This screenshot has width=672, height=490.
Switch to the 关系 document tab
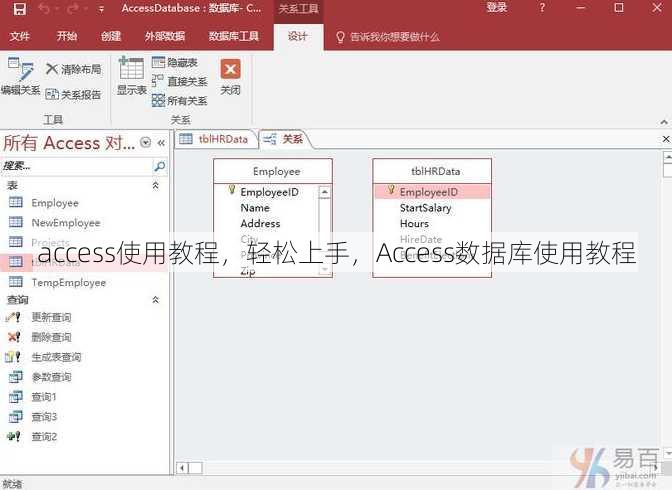pyautogui.click(x=284, y=139)
